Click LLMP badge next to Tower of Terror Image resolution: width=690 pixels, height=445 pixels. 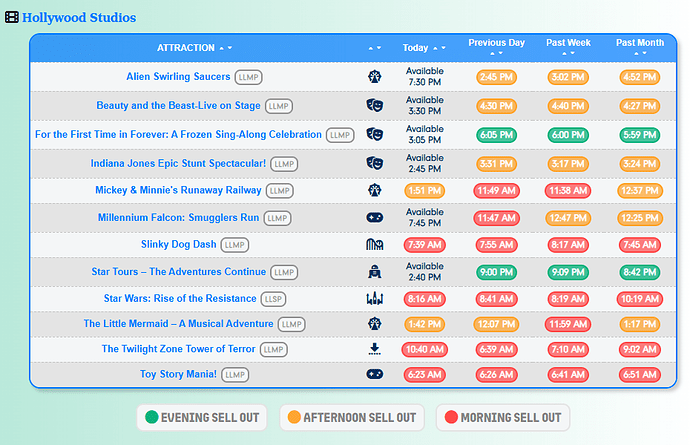274,349
